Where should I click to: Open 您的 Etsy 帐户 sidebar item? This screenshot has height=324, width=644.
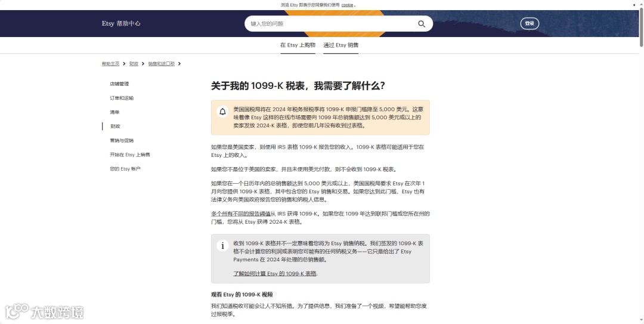(x=125, y=169)
